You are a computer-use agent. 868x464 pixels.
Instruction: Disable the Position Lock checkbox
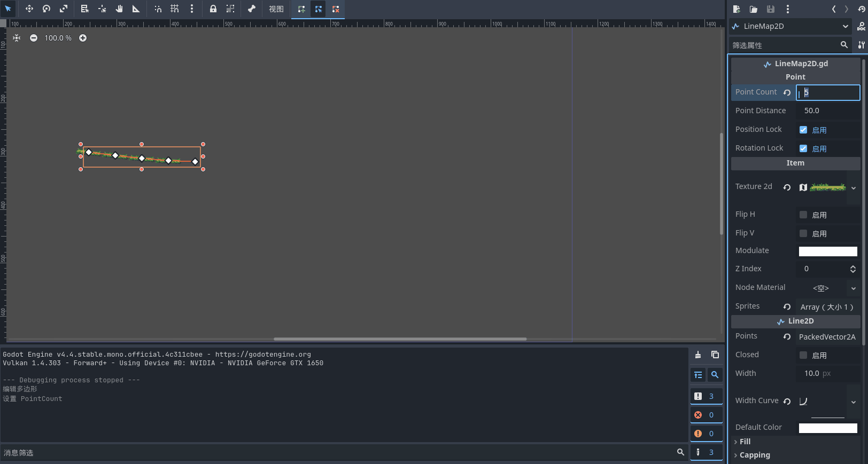803,130
